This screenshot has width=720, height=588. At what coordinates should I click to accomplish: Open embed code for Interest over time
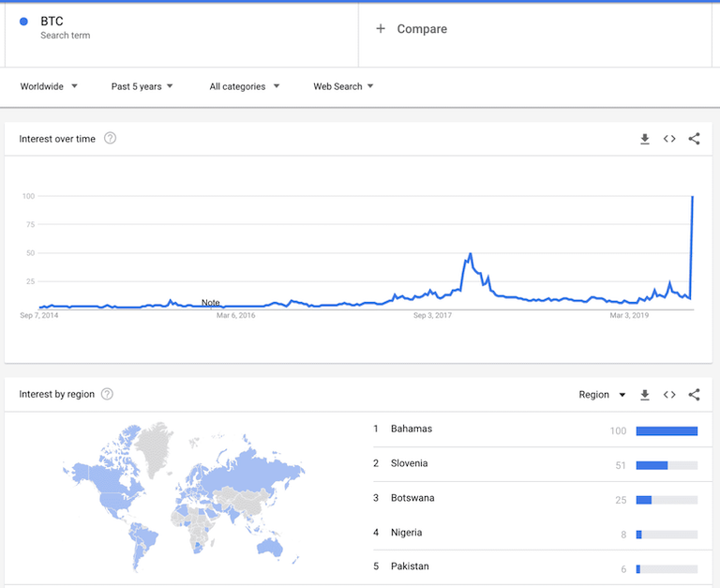669,139
